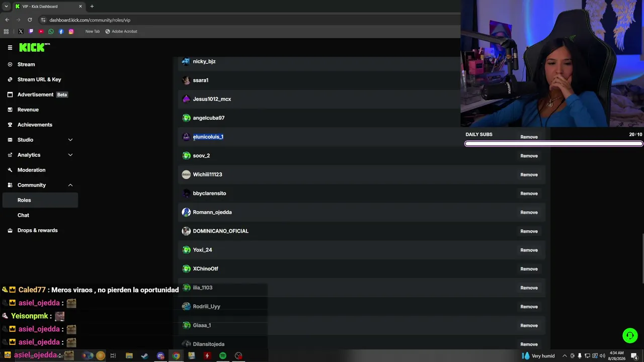Show hidden system tray icons
This screenshot has width=644, height=362.
coord(565,356)
